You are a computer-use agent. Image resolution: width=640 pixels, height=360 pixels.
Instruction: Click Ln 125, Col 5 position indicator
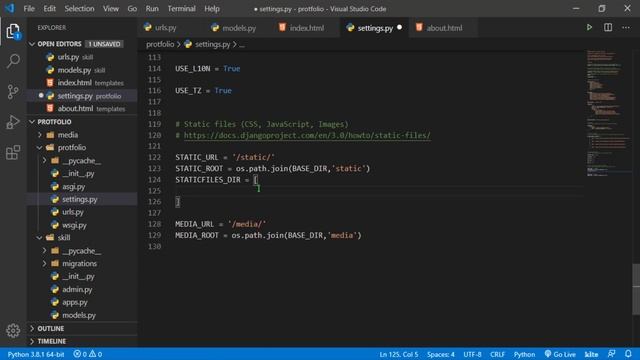pyautogui.click(x=399, y=354)
